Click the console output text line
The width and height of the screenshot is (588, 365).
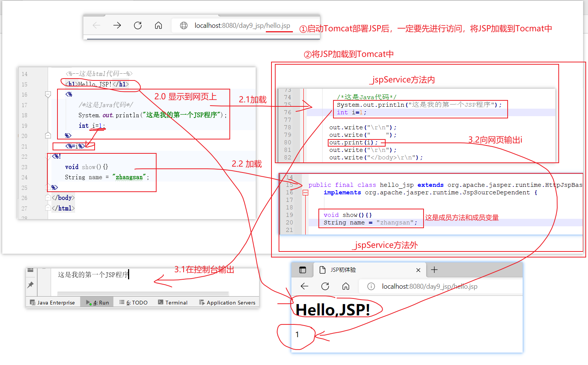point(93,275)
